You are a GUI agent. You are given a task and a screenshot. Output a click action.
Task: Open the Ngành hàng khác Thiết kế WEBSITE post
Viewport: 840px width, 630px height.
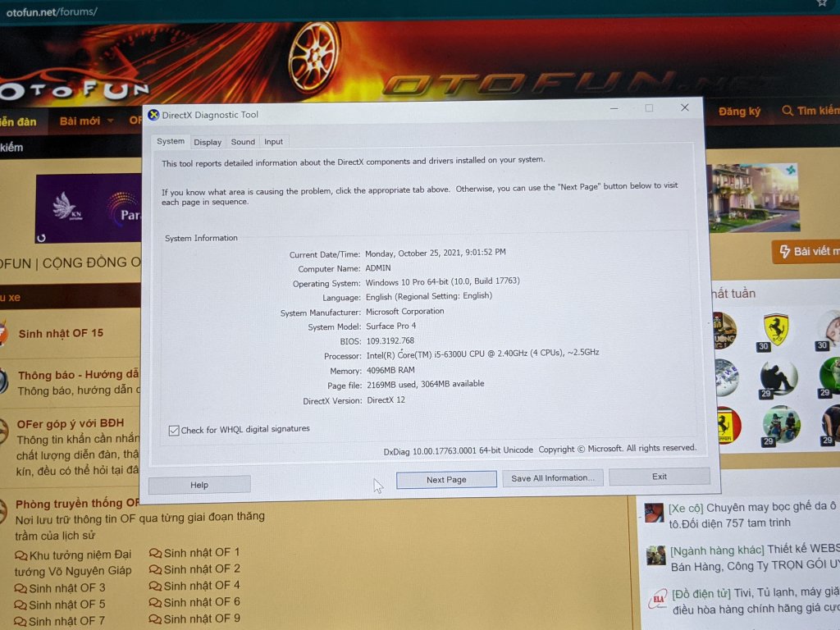(755, 558)
